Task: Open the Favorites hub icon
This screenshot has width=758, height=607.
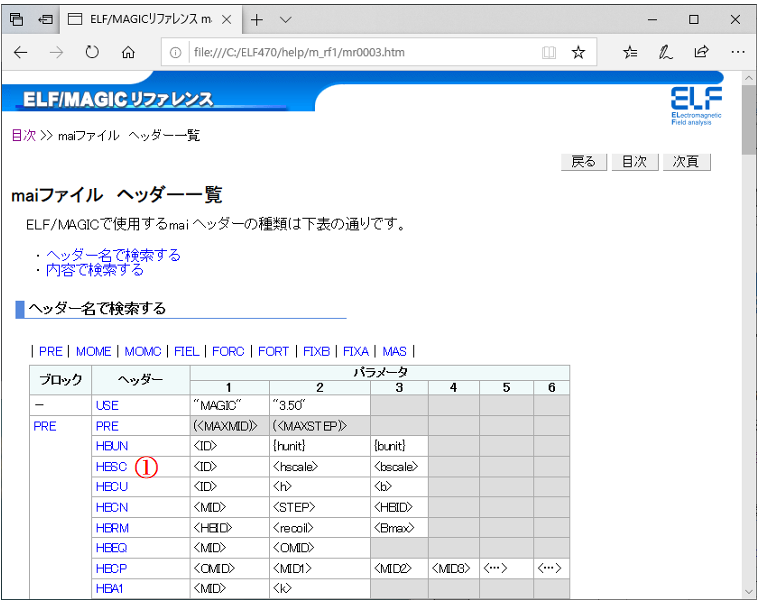Action: [x=630, y=52]
